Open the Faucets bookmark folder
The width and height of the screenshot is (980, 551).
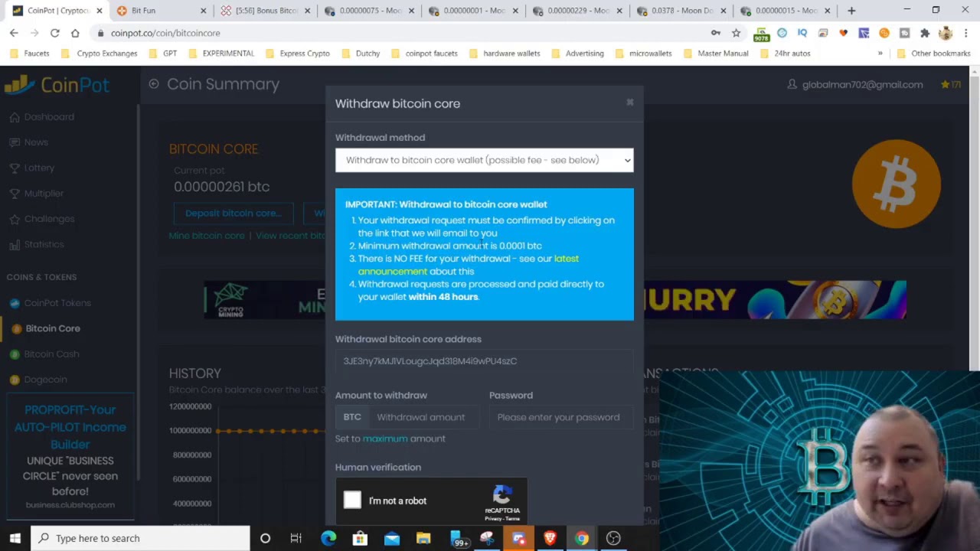[x=30, y=54]
